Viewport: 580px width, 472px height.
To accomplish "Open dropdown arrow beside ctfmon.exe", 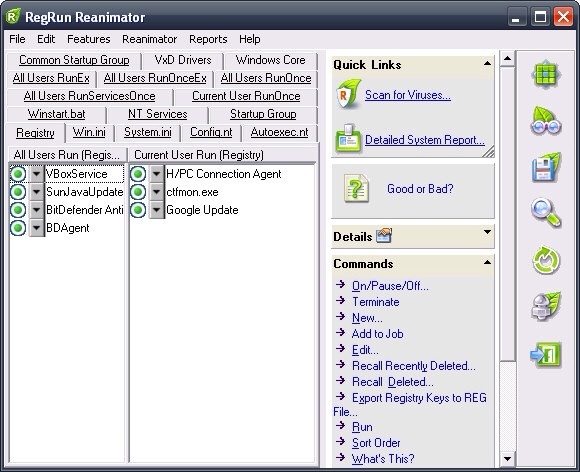I will coord(156,192).
